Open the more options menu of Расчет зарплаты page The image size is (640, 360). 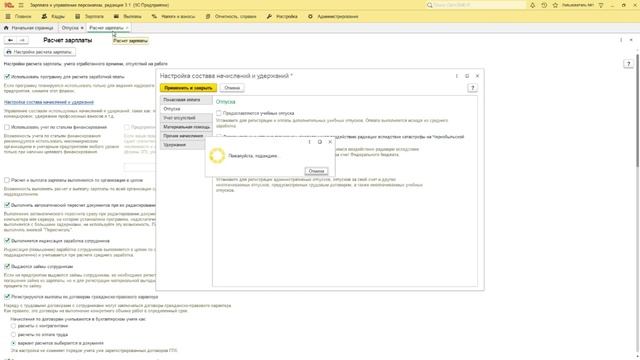tap(621, 40)
